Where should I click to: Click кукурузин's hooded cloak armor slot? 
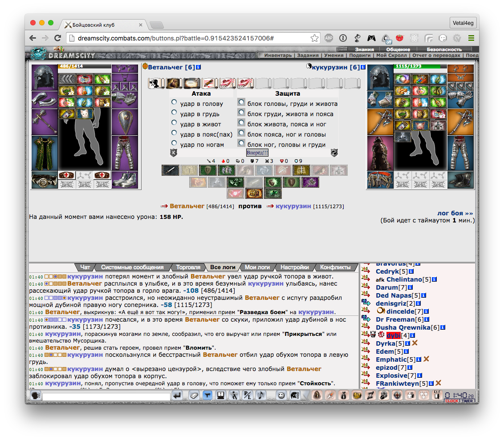point(380,153)
